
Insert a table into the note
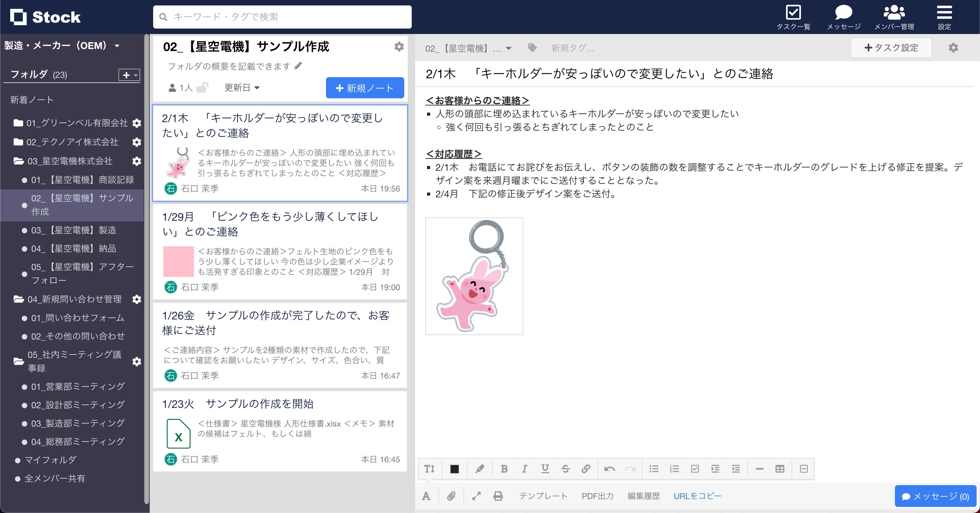click(x=780, y=468)
